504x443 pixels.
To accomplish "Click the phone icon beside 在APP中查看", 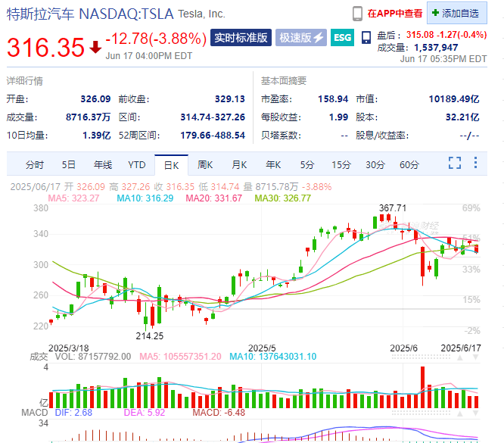I will tap(357, 14).
